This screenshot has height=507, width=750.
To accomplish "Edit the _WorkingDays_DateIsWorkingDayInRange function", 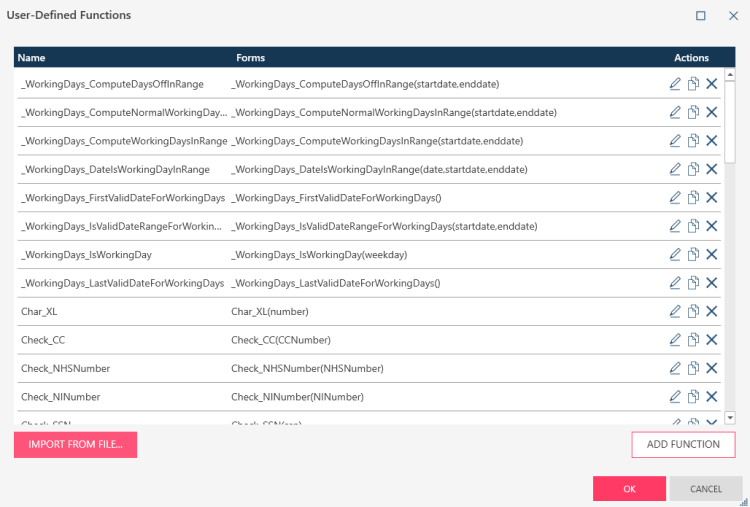I will click(675, 169).
